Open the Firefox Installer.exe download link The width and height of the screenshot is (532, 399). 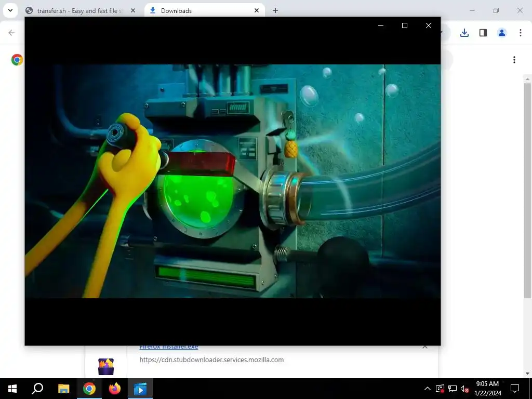click(x=169, y=347)
